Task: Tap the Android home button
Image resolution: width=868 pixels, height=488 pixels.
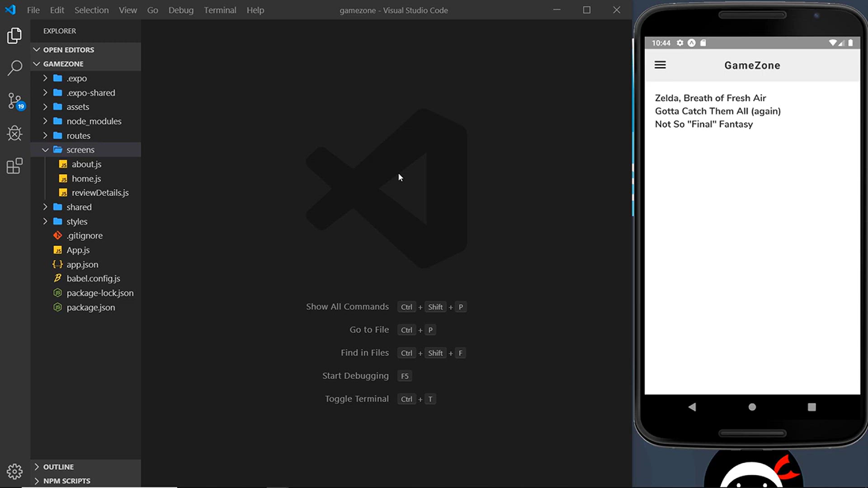Action: (752, 407)
